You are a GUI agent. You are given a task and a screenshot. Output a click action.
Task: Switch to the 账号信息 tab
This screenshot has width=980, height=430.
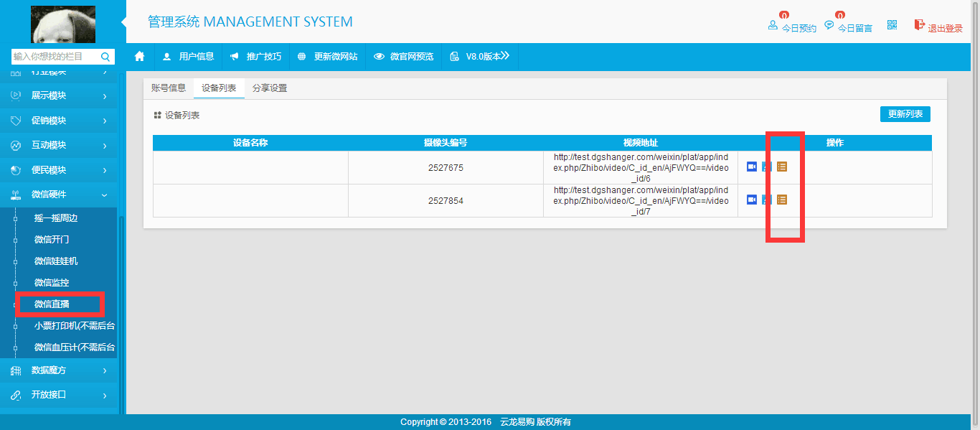point(169,88)
